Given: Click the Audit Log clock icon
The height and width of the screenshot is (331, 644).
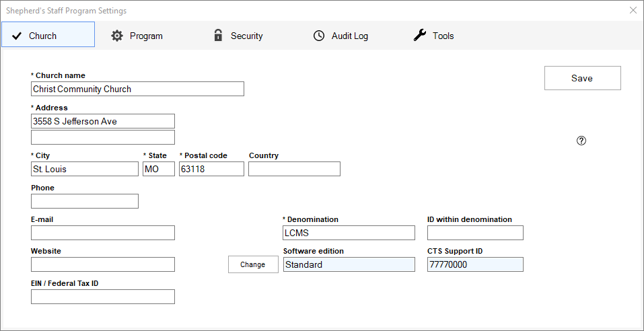Looking at the screenshot, I should click(319, 36).
